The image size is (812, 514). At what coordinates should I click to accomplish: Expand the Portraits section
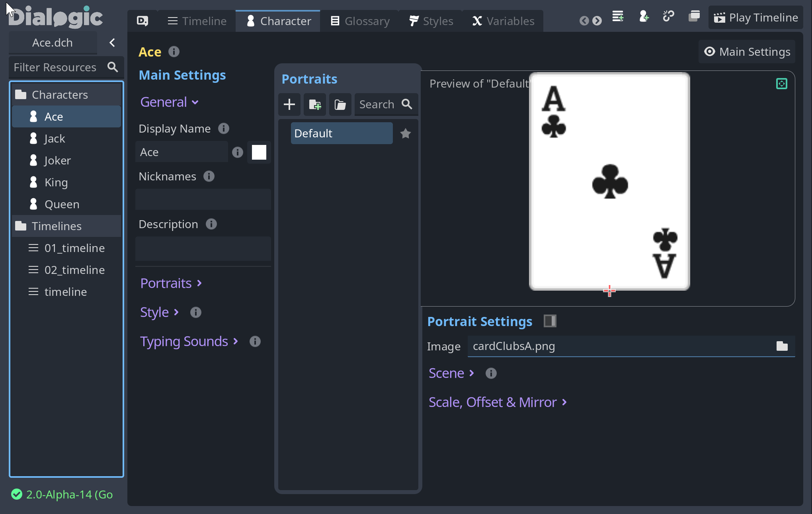(x=171, y=283)
